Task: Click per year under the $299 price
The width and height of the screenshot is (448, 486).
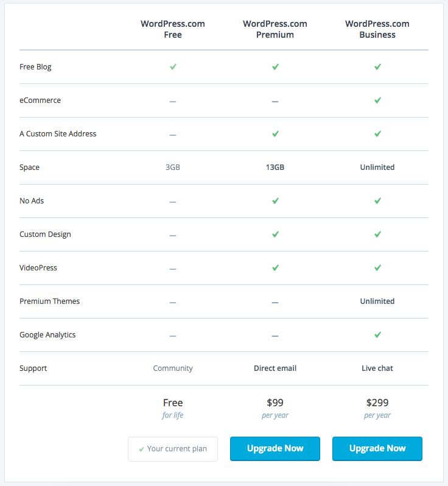Action: click(377, 415)
